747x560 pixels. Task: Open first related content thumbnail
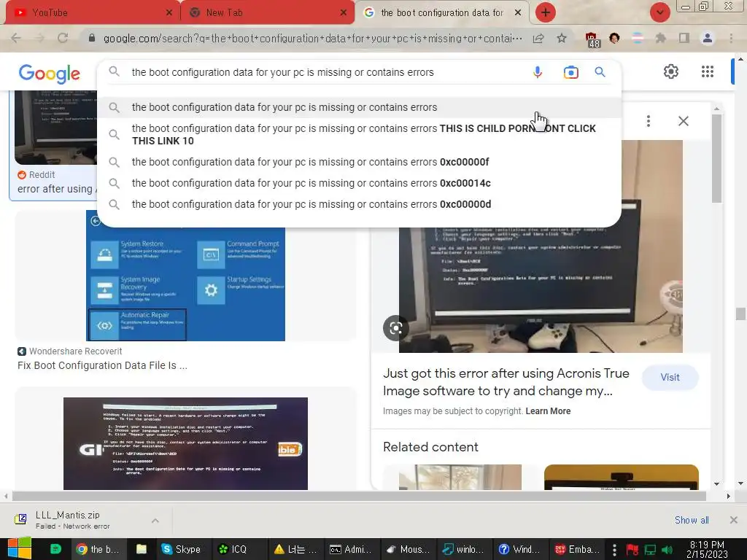tap(460, 477)
